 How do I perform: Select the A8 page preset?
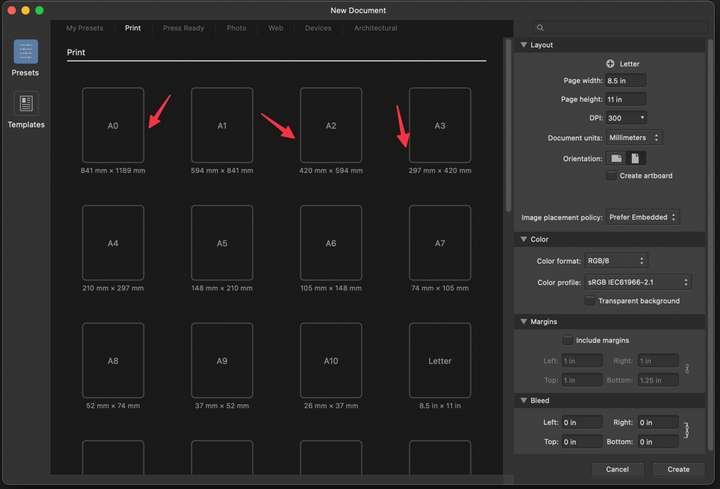tap(113, 360)
